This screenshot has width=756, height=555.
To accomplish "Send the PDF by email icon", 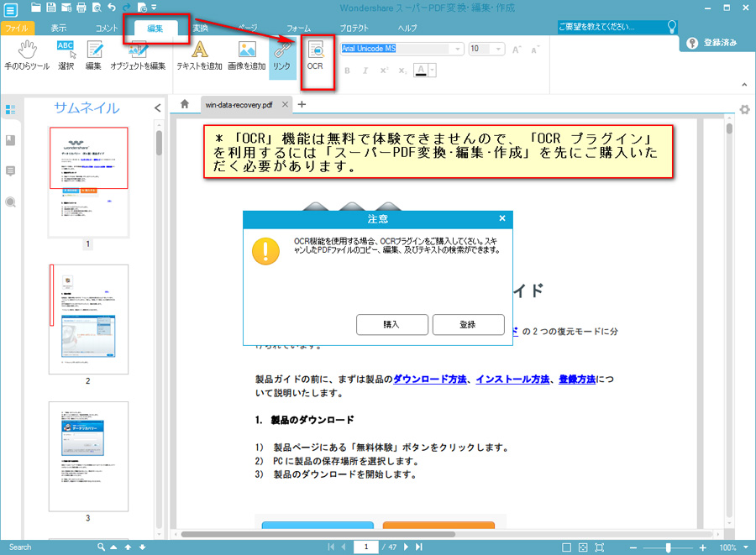I will [66, 8].
